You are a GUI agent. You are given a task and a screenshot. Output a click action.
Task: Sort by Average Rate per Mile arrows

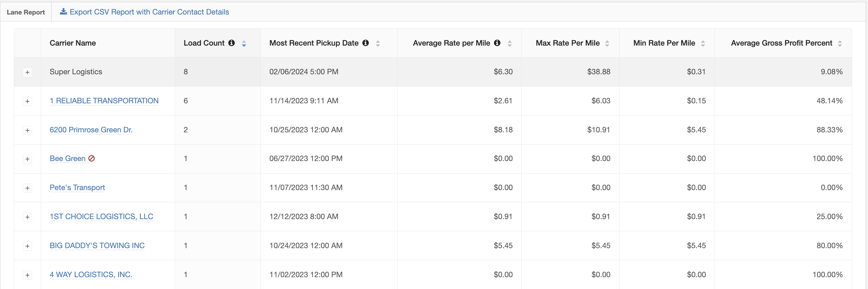coord(510,44)
